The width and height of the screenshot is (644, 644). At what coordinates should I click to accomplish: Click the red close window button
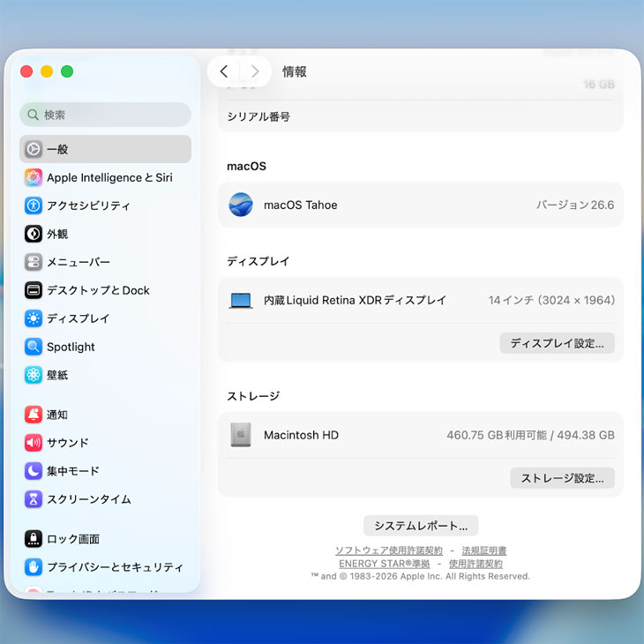(26, 71)
